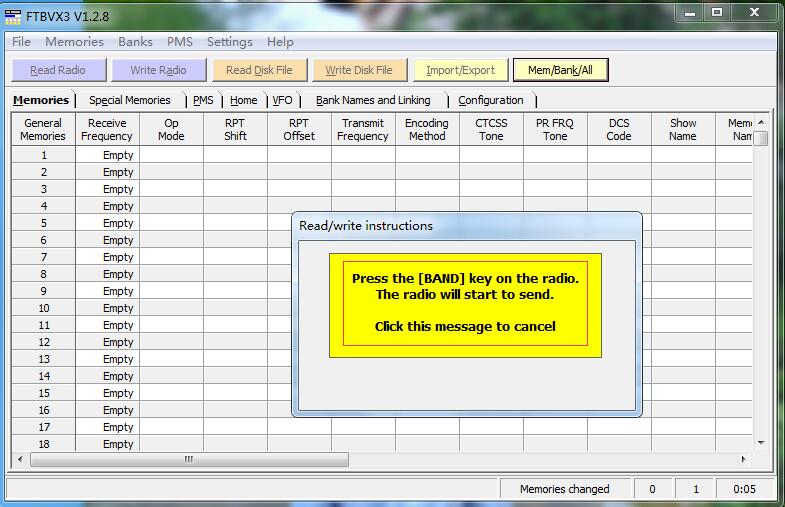Switch to the Special Memories tab
Image resolution: width=785 pixels, height=507 pixels.
coord(129,100)
